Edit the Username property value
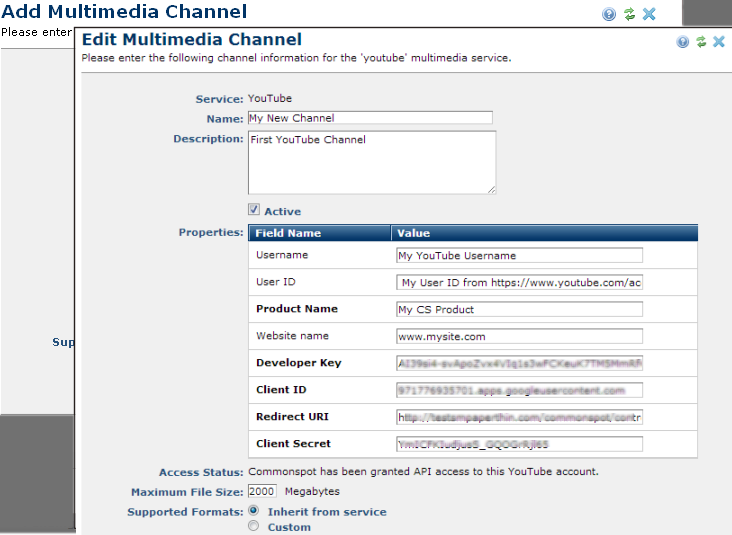 click(519, 255)
